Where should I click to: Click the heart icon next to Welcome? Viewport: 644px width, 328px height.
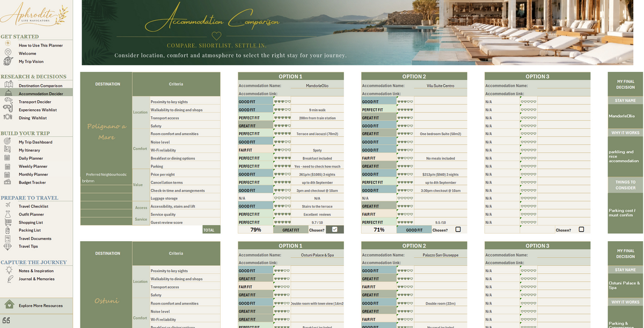pyautogui.click(x=8, y=53)
